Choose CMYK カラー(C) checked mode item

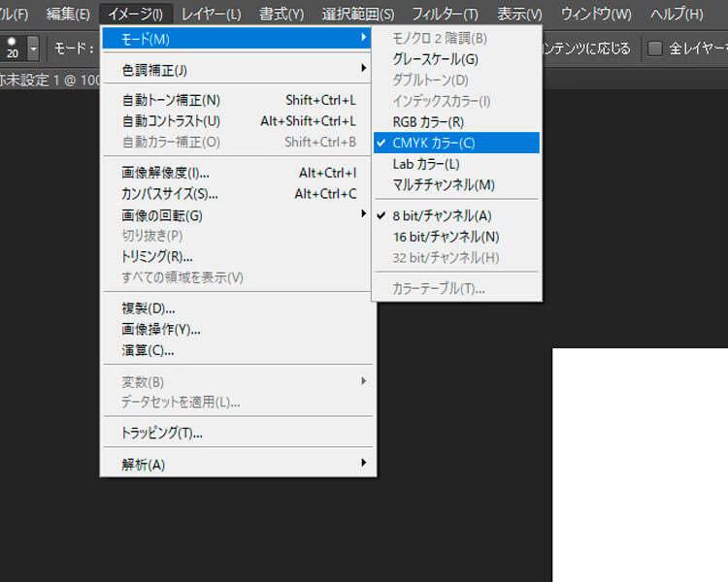pos(434,143)
